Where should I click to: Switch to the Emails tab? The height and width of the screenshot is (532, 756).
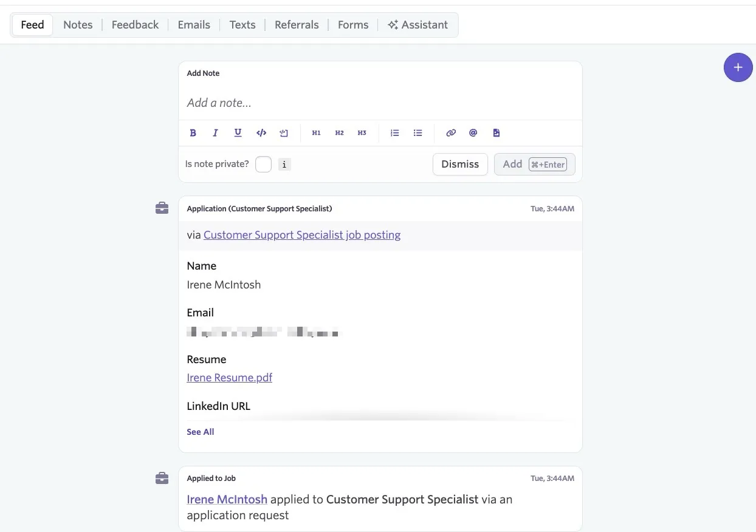(194, 25)
